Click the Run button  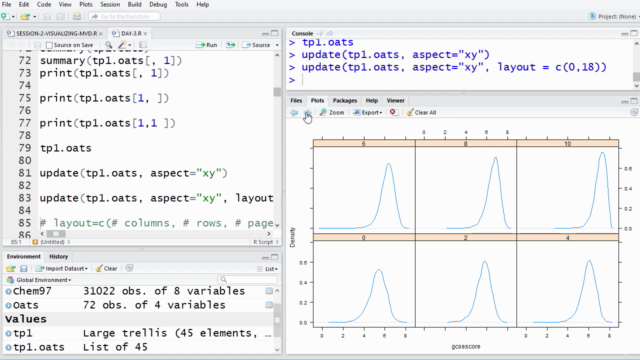click(207, 45)
